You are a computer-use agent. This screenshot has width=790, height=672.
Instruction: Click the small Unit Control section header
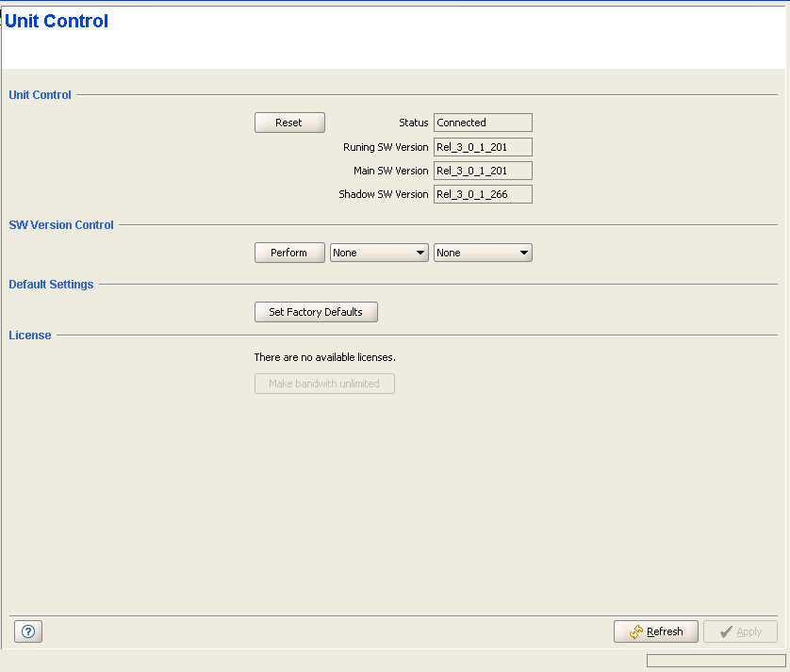(x=40, y=95)
